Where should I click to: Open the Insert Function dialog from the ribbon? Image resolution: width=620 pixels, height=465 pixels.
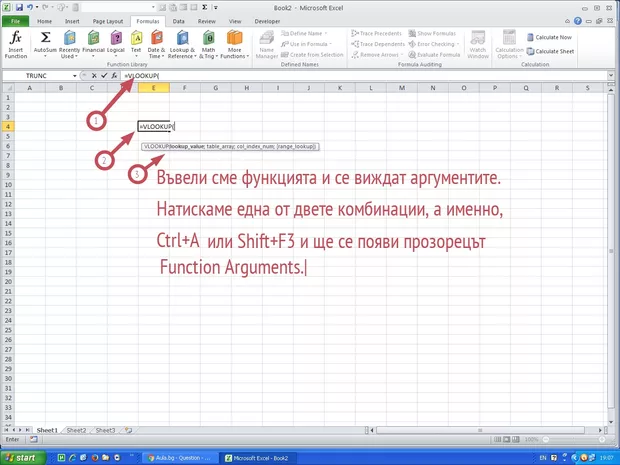pos(16,45)
